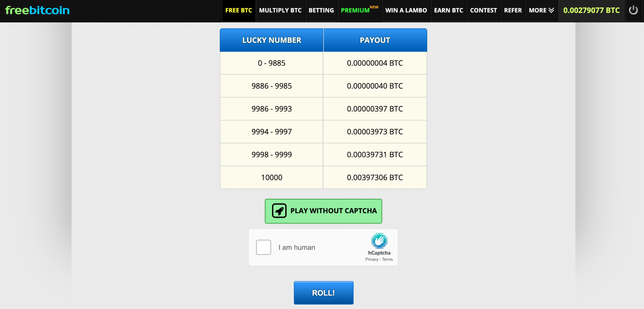Click the PAYOUT column header
Viewport: 644px width, 309px height.
(375, 40)
